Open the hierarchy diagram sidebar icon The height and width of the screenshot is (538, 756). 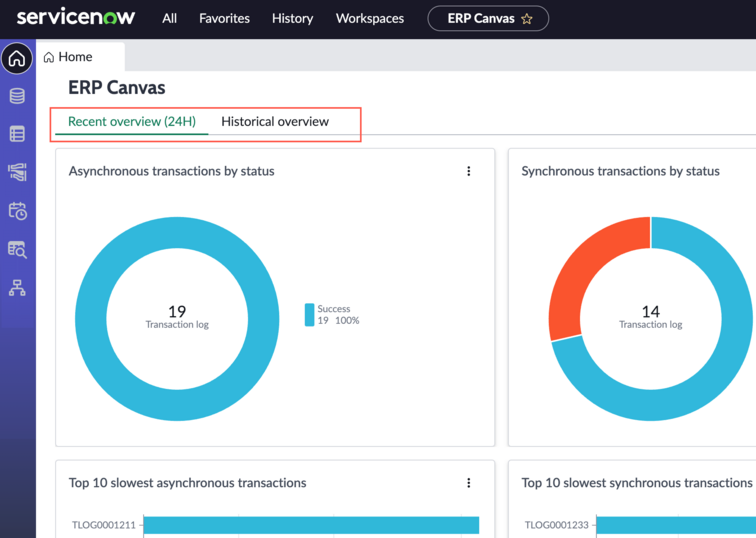click(17, 288)
